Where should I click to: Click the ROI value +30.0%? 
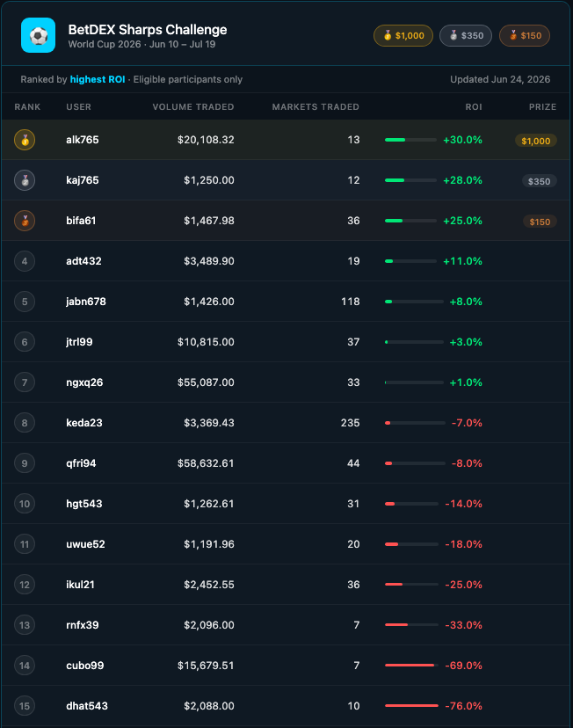pyautogui.click(x=462, y=140)
